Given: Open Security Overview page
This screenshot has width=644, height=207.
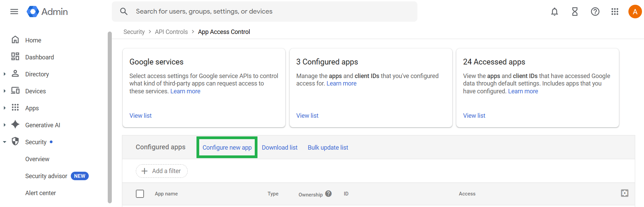Looking at the screenshot, I should coord(37,159).
